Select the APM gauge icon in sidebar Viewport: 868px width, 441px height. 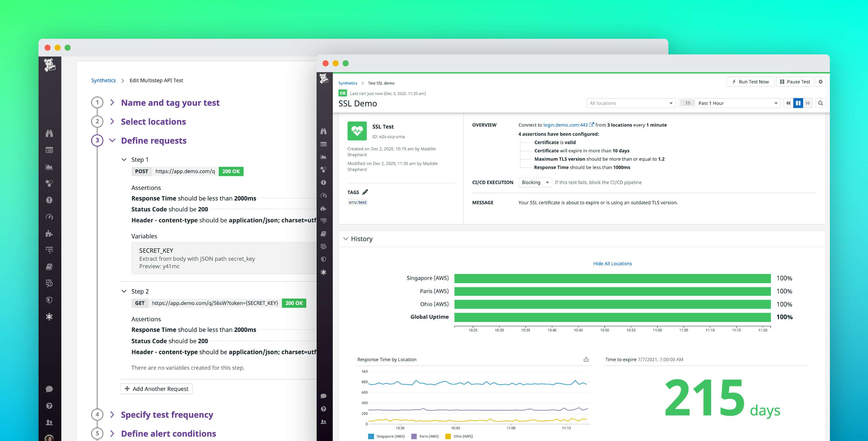pyautogui.click(x=50, y=217)
